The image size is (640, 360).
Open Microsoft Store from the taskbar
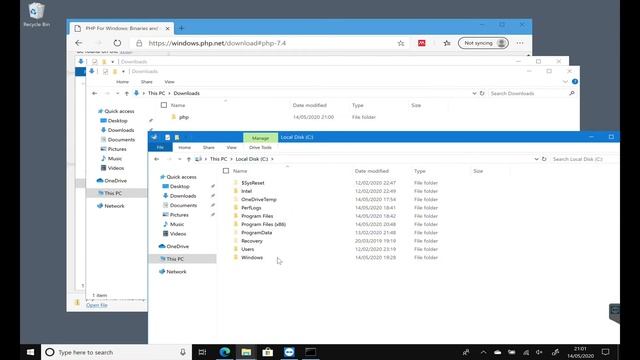click(268, 352)
